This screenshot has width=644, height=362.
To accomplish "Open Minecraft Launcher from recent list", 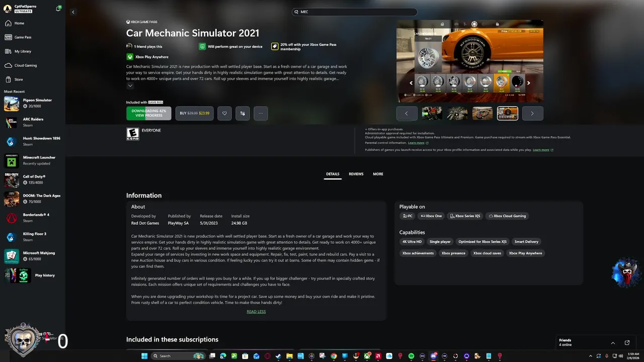I will pos(33,160).
